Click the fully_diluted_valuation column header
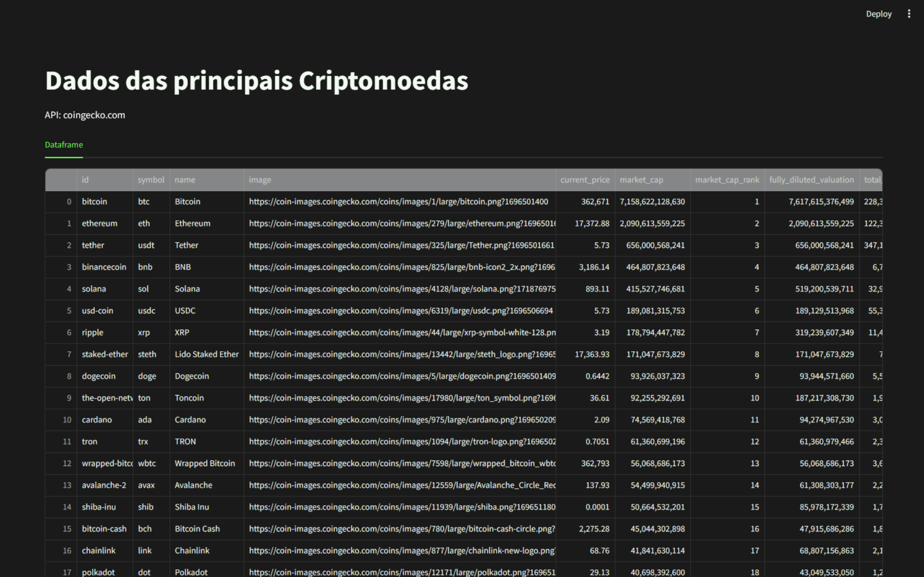924x577 pixels. [811, 180]
